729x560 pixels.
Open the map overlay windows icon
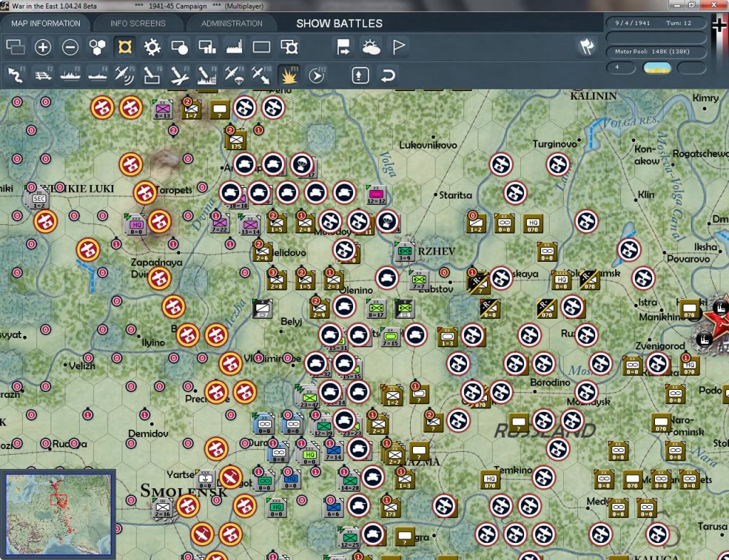[16, 47]
